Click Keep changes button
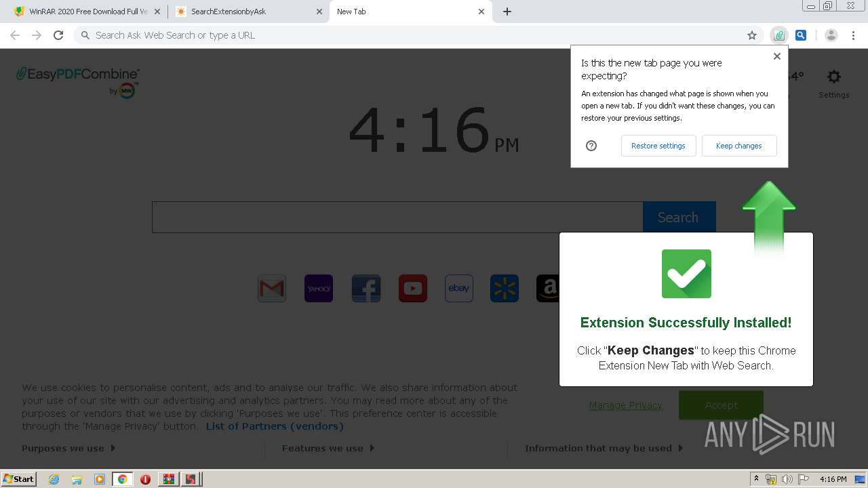This screenshot has width=868, height=488. pos(739,146)
